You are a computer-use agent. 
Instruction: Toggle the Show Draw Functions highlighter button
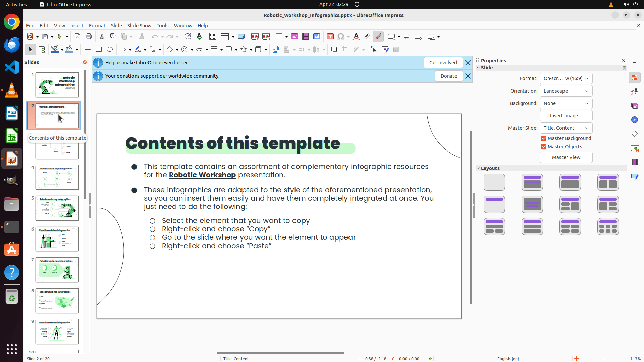point(378,37)
